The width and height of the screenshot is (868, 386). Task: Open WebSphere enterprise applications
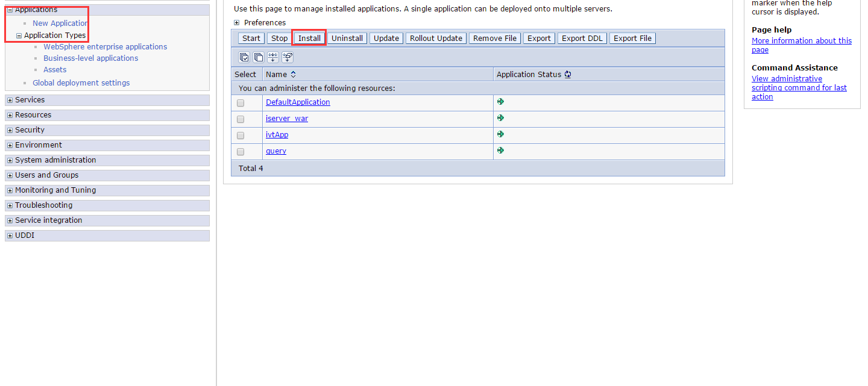coord(105,47)
